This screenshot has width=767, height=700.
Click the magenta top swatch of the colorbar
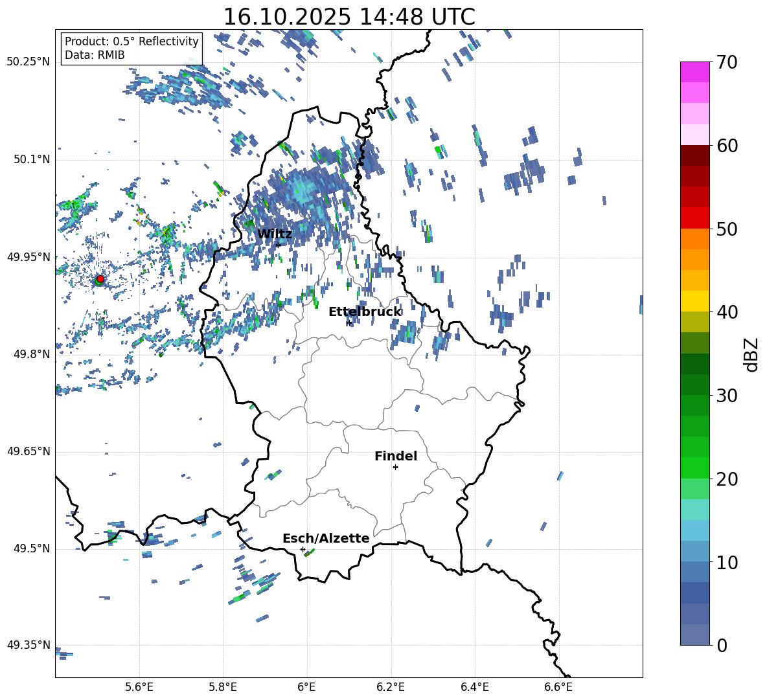coord(694,72)
